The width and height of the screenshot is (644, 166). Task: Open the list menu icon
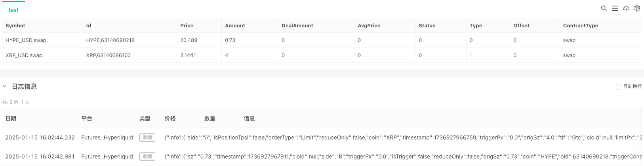[615, 8]
